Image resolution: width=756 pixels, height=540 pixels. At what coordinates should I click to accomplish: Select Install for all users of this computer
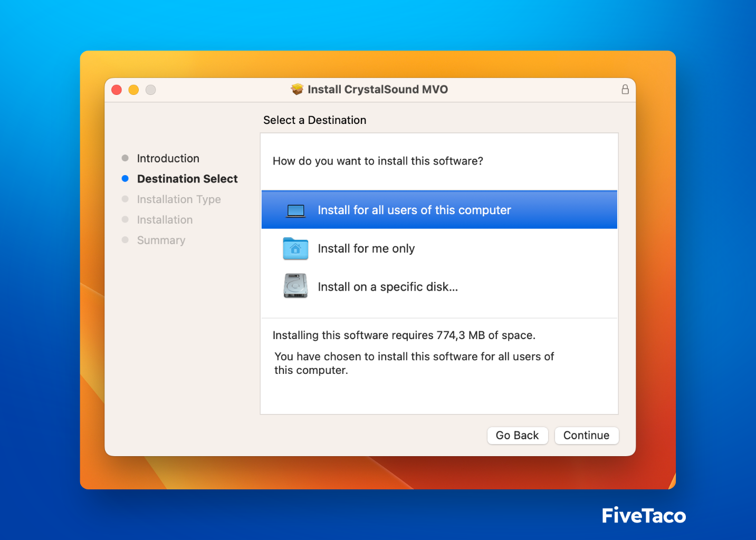tap(439, 210)
